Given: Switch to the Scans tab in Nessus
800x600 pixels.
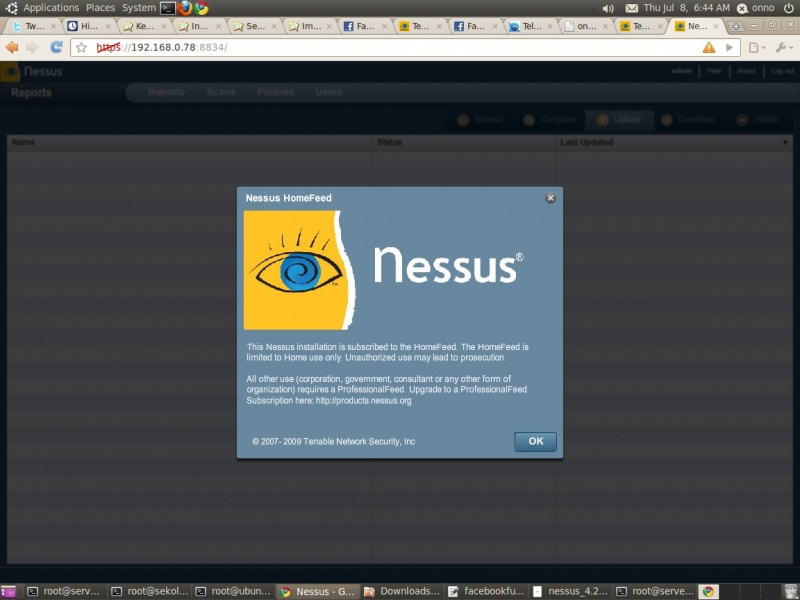Looking at the screenshot, I should point(221,92).
